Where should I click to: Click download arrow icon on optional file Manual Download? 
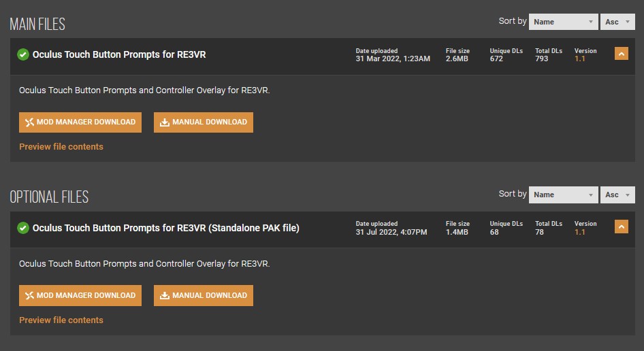[164, 295]
